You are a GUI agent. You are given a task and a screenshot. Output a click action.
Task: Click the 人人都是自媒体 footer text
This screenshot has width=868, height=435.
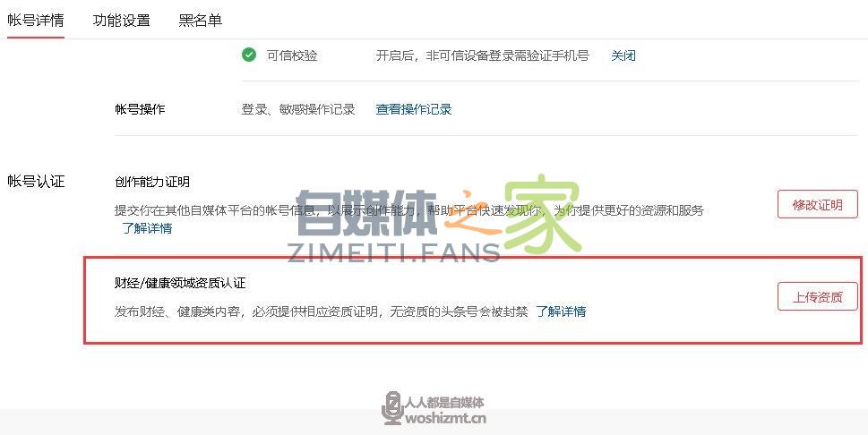pos(444,403)
